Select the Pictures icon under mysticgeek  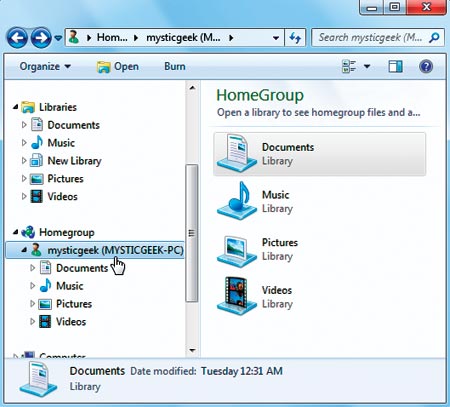point(45,304)
